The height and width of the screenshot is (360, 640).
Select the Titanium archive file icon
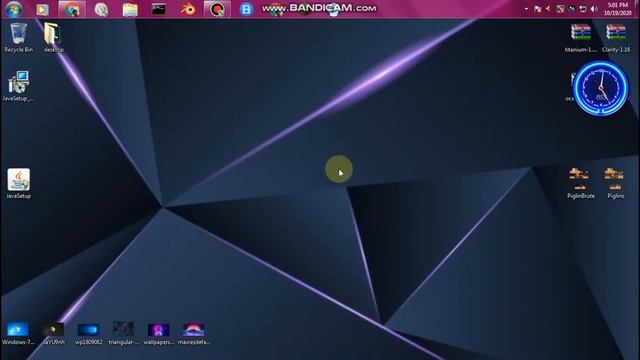(581, 38)
